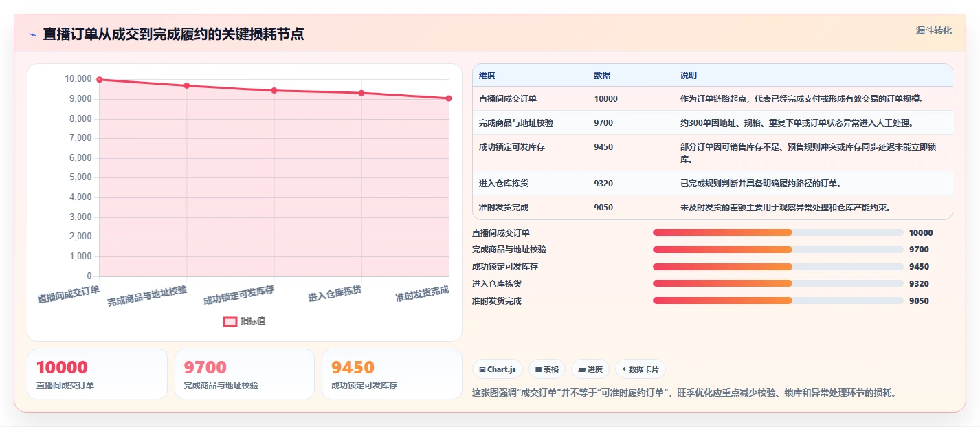Click the 9700 value in the table

(x=604, y=123)
